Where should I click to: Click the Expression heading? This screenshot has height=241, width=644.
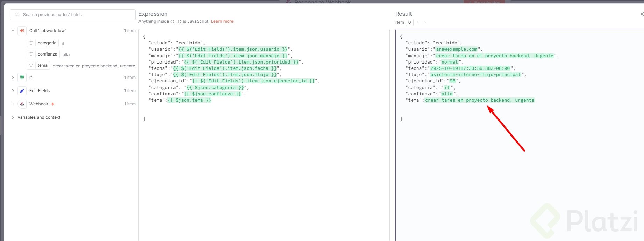tap(153, 14)
